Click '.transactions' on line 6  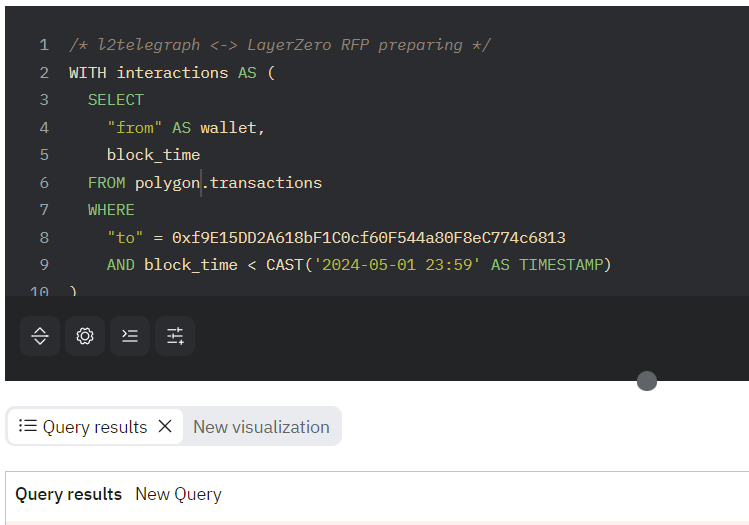[262, 182]
